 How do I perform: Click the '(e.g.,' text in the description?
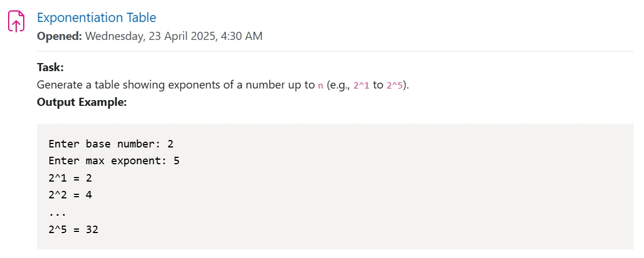338,85
